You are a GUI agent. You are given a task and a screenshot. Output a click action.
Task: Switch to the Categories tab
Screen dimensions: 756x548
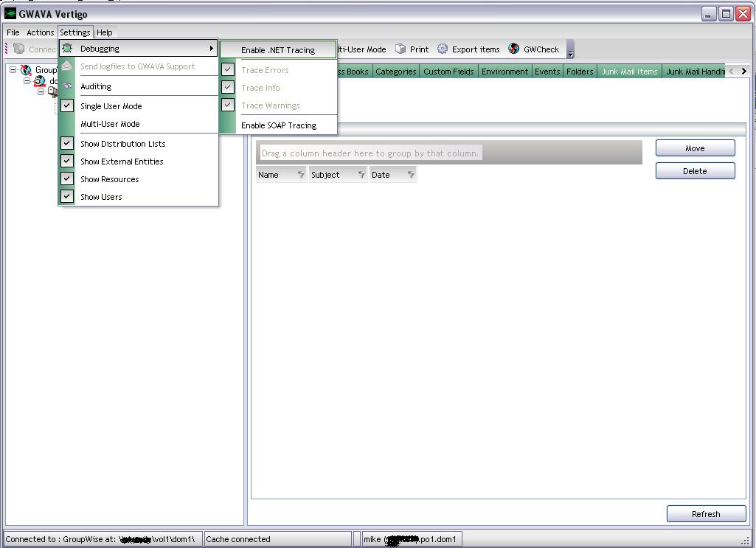(x=396, y=72)
